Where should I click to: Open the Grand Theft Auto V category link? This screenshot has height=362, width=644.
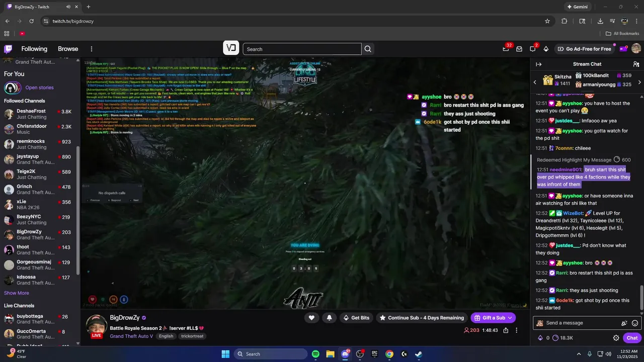pyautogui.click(x=131, y=336)
